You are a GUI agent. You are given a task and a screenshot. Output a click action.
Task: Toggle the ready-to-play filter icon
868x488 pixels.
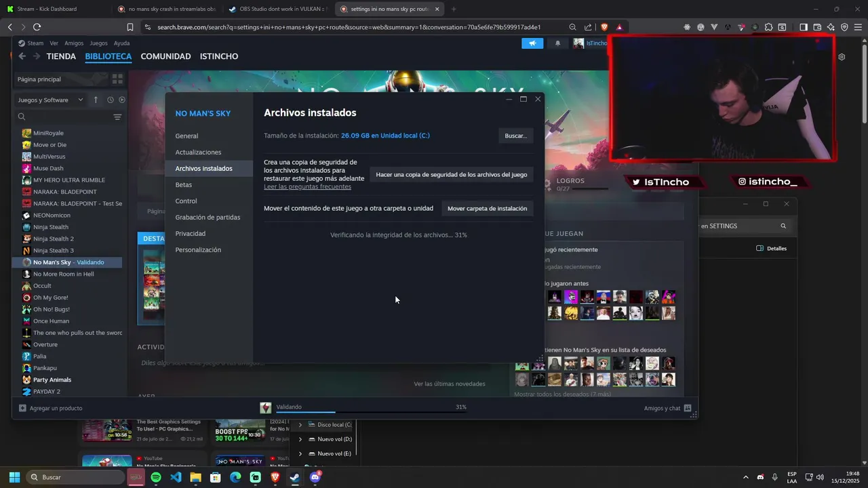(122, 100)
